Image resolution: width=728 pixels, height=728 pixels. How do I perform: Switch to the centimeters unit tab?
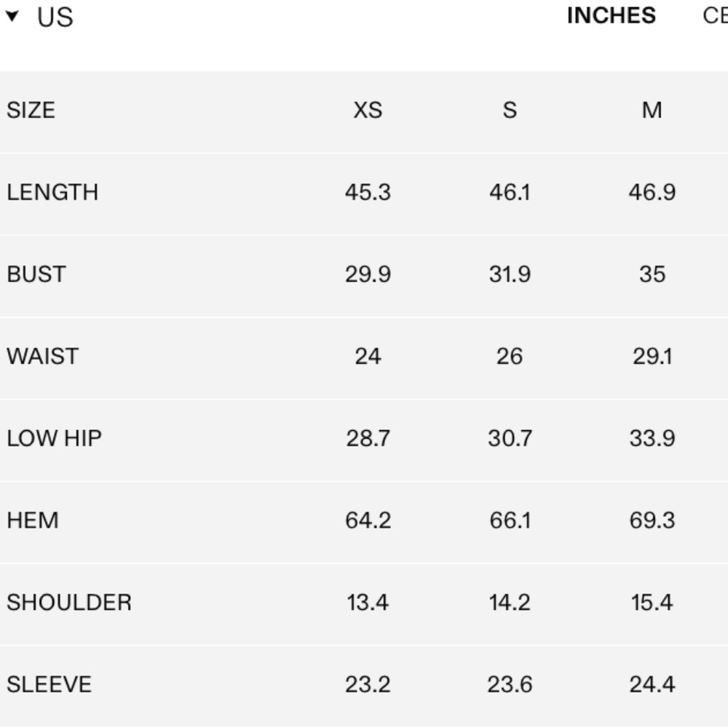716,15
